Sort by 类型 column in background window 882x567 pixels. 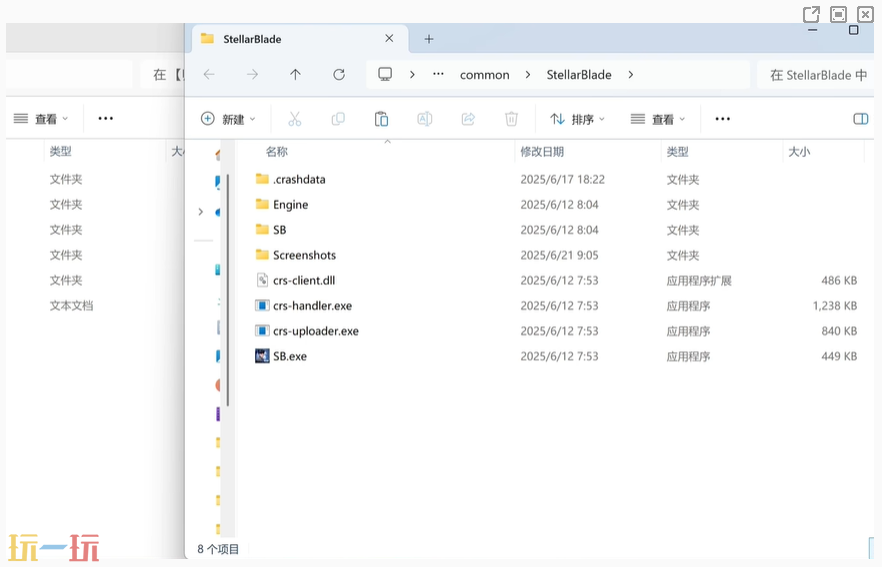pos(60,151)
